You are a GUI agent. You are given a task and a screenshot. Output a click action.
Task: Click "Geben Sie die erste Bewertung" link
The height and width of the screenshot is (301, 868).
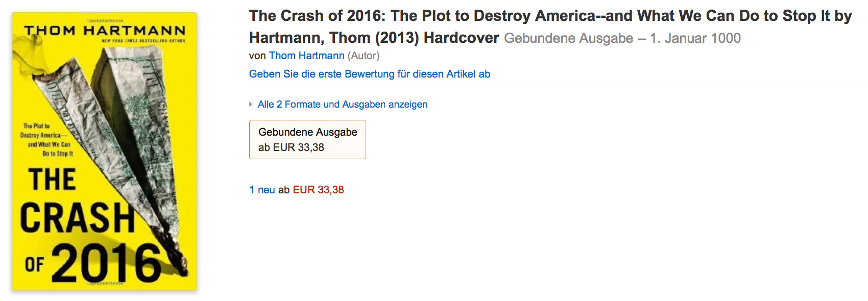[x=369, y=74]
